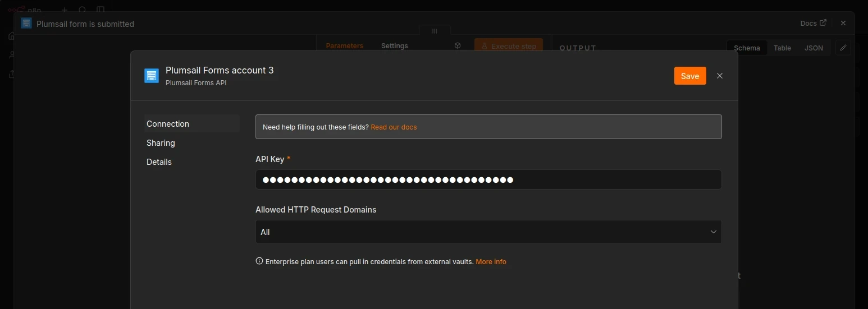Open Docs link in node panel header
The image size is (868, 309).
pos(813,23)
